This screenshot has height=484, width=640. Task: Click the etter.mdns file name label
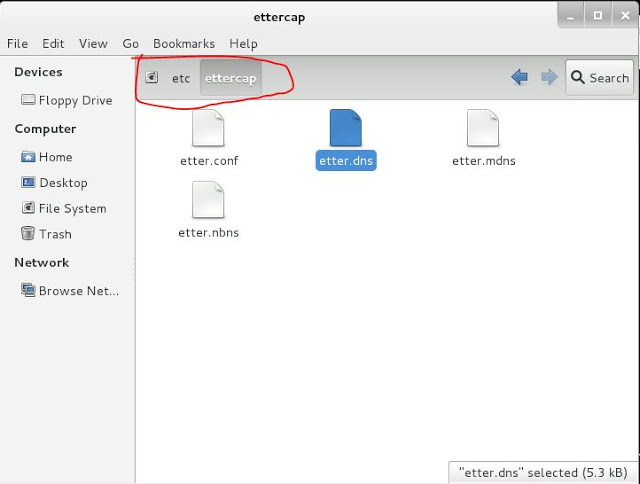tap(484, 161)
